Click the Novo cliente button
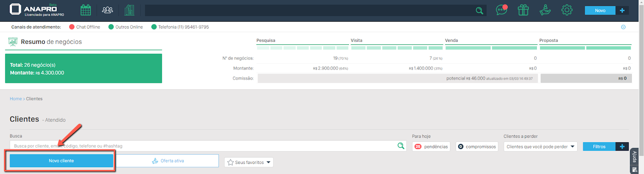The image size is (644, 174). click(x=61, y=161)
